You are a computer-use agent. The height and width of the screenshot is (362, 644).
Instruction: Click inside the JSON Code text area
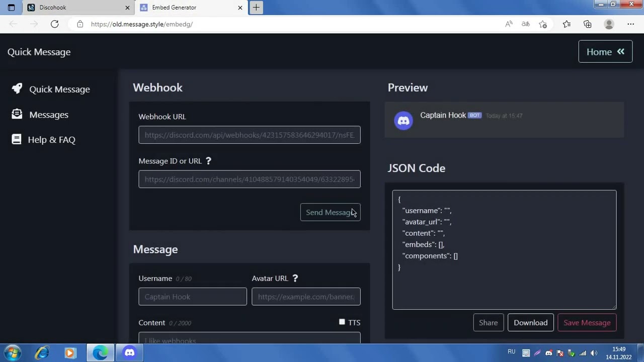(504, 250)
